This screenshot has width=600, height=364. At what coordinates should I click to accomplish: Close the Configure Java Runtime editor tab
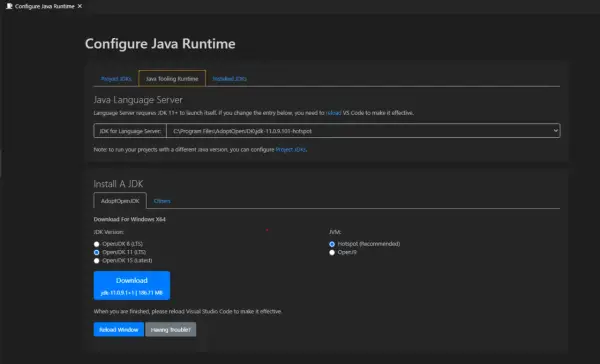click(x=80, y=6)
